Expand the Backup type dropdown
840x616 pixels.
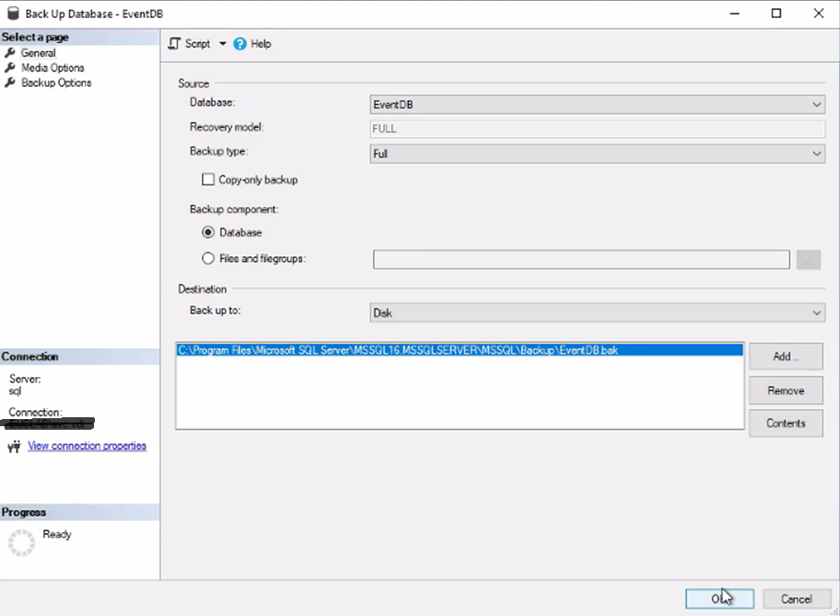597,154
